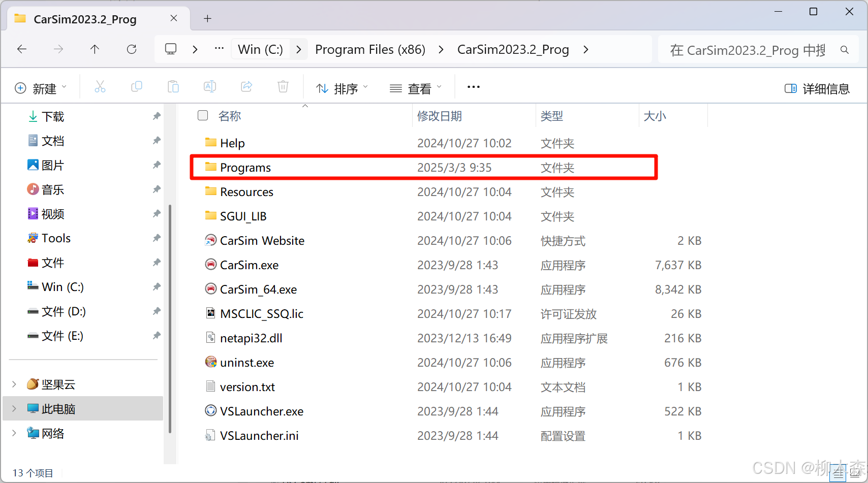Click the Paste clipboard icon
The width and height of the screenshot is (868, 483).
pos(173,87)
